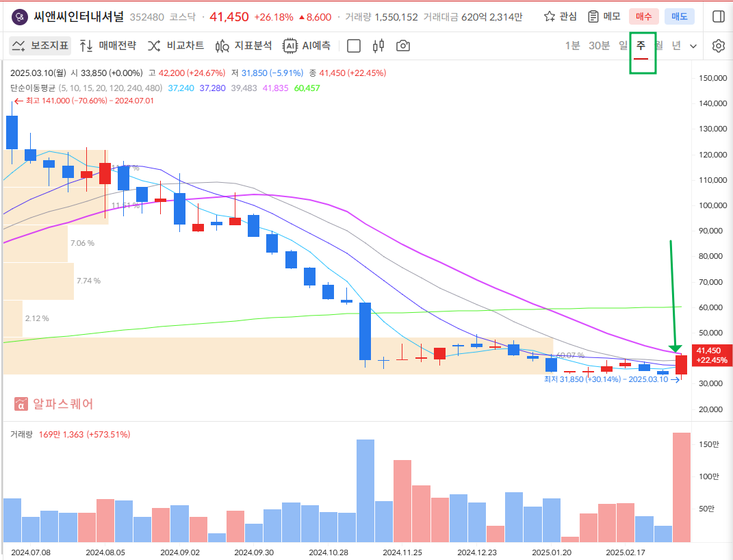Open 지표분석 indicator analysis
This screenshot has height=560, width=733.
(x=244, y=46)
